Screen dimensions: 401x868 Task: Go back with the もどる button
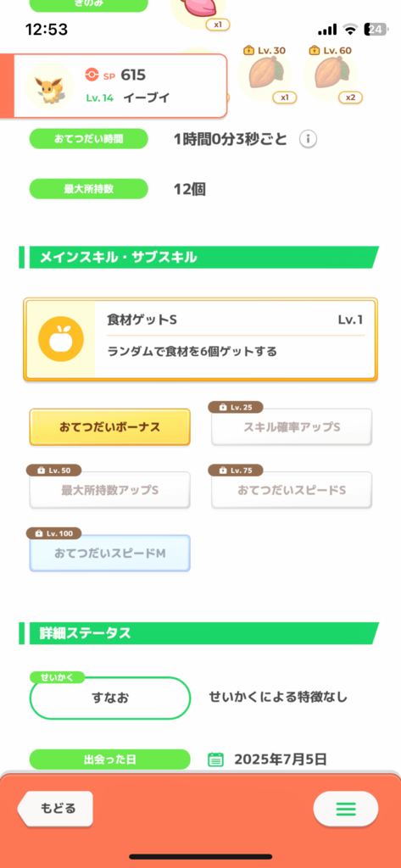tap(55, 809)
